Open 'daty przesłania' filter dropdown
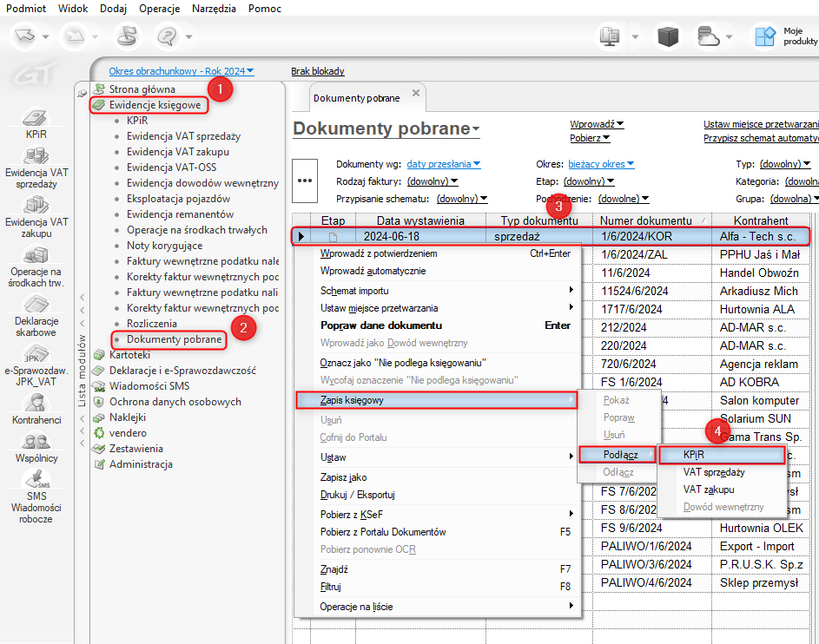Viewport: 819px width, 644px height. pos(443,164)
